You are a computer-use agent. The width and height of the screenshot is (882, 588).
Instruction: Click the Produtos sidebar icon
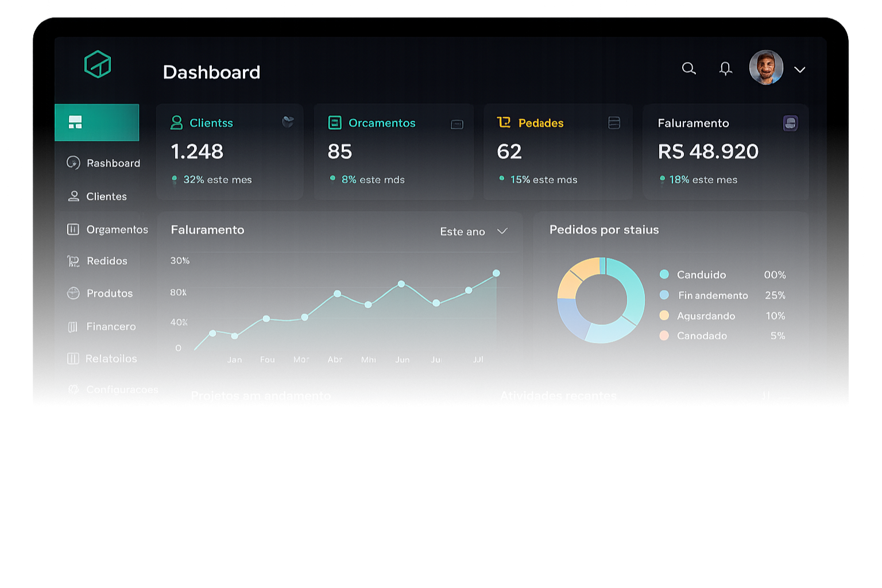coord(73,293)
